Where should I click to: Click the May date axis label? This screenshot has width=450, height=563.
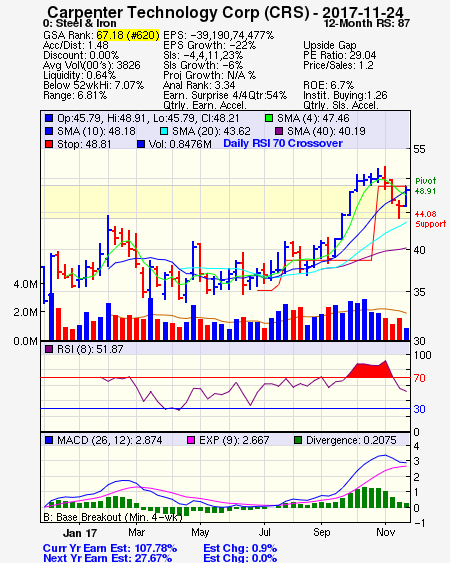(x=200, y=532)
